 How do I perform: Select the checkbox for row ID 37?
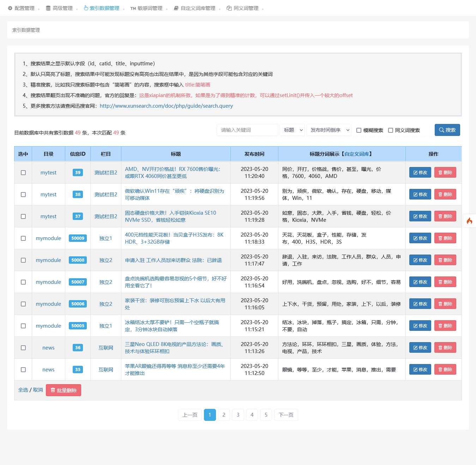point(23,216)
